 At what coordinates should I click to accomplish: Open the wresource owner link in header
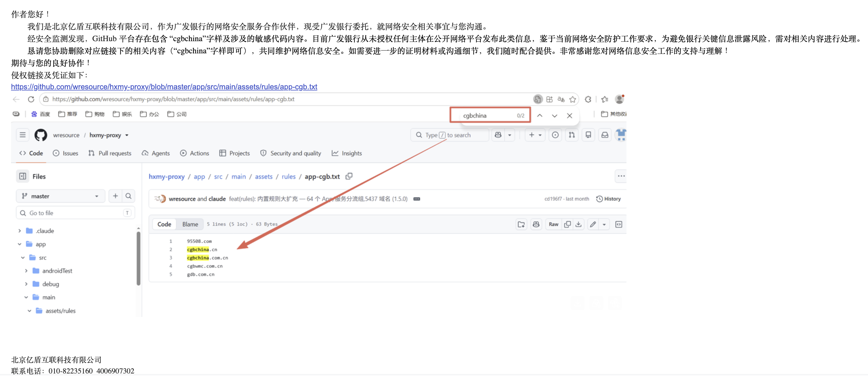66,135
